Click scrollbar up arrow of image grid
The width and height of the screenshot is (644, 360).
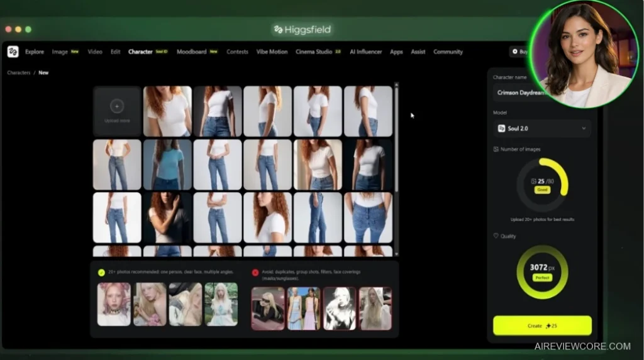(396, 85)
